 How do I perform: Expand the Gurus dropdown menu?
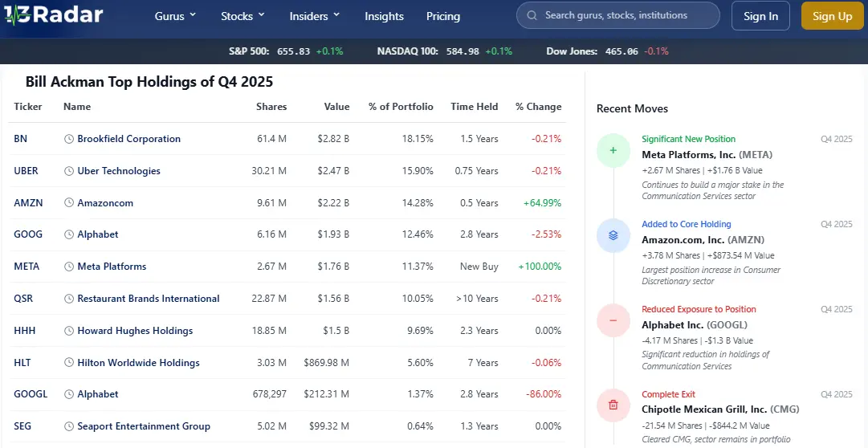[175, 16]
